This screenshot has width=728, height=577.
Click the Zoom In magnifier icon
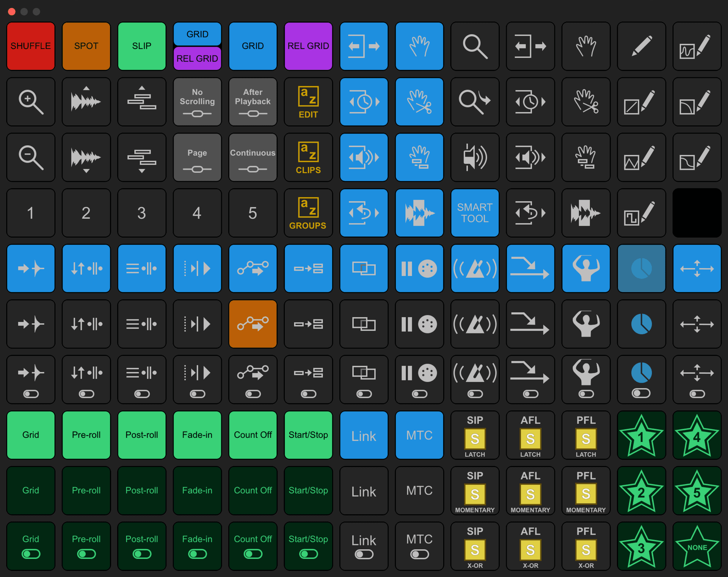31,102
